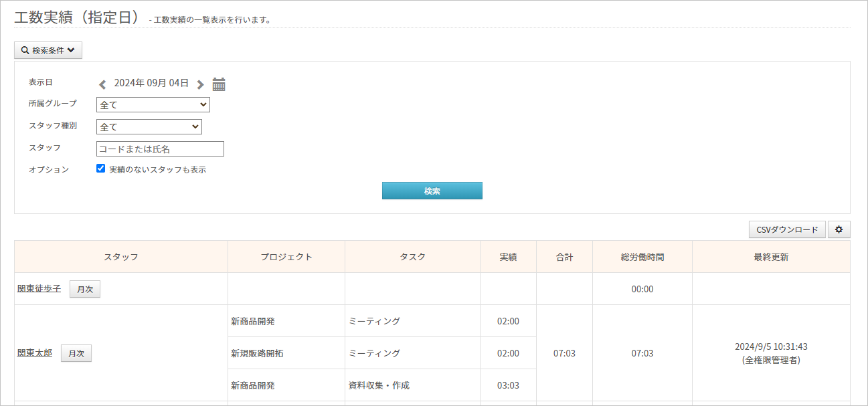Click the 総労働時間 column header
The width and height of the screenshot is (868, 406).
click(642, 257)
